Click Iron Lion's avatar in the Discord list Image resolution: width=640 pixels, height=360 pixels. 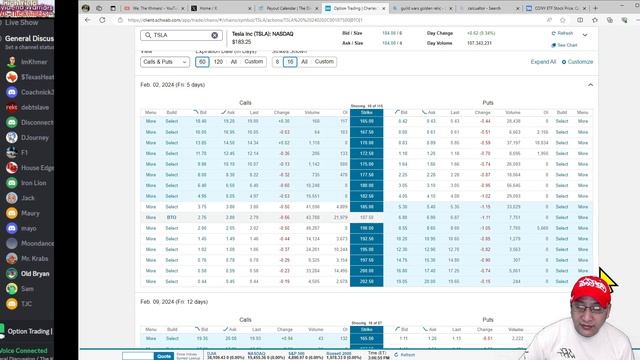pos(12,183)
